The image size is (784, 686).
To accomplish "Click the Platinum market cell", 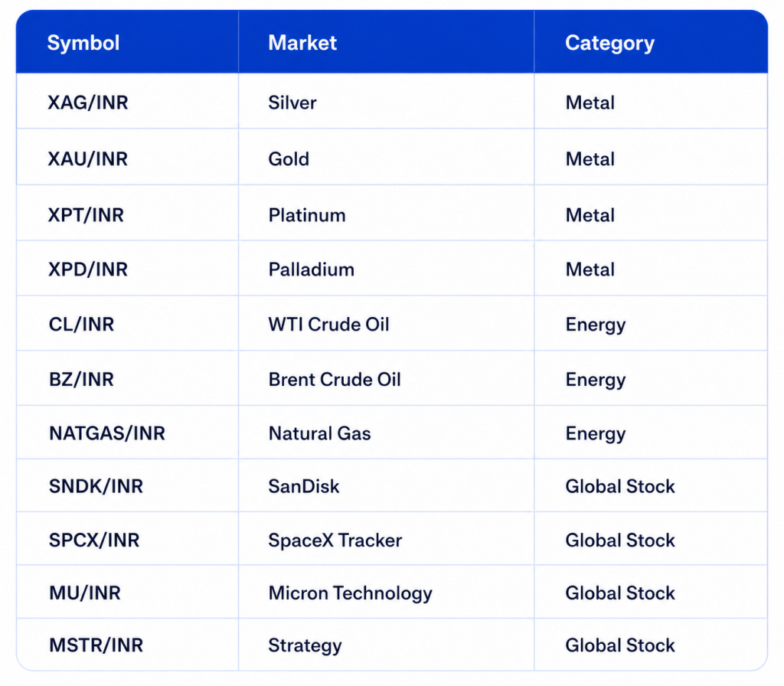I will point(307,215).
